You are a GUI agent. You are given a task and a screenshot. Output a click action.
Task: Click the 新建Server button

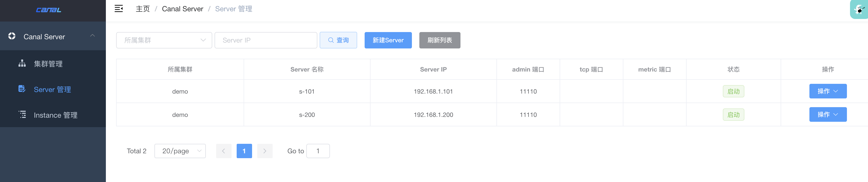[388, 40]
